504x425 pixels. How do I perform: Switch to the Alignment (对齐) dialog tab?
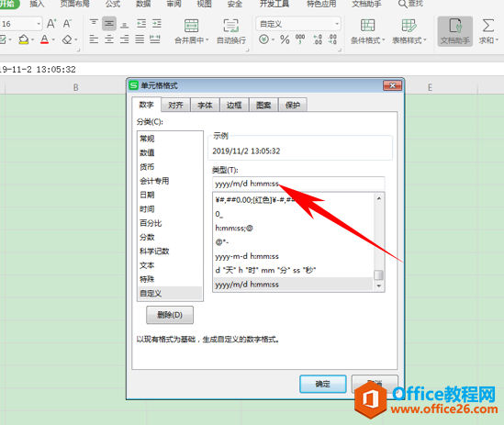(x=175, y=105)
